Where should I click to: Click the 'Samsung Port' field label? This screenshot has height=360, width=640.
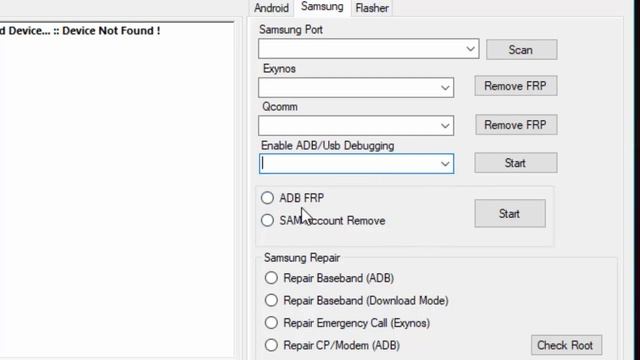tap(291, 30)
